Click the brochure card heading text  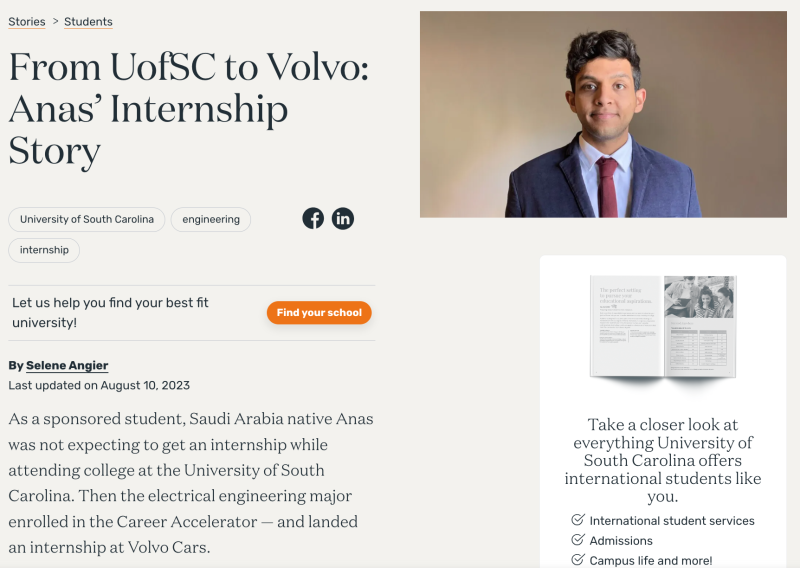(x=663, y=460)
